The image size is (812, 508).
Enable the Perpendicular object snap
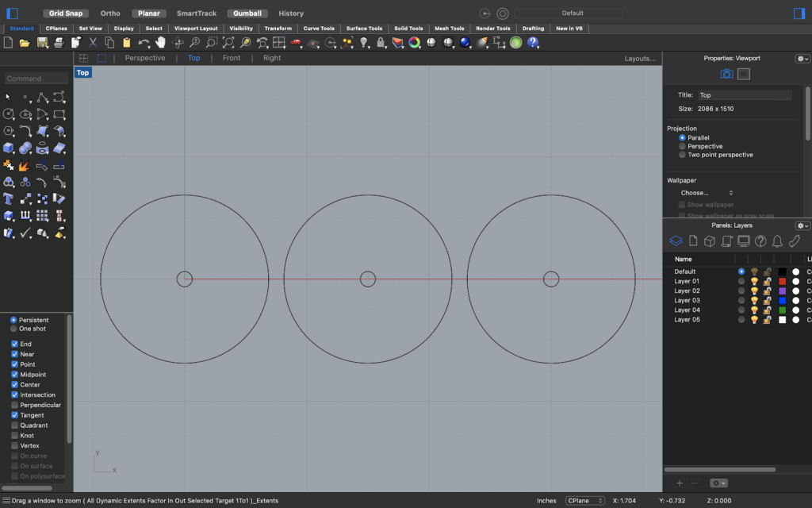click(x=14, y=406)
